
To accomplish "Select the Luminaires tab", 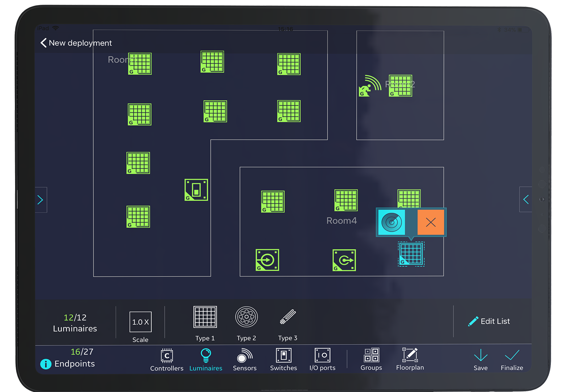I will tap(206, 360).
